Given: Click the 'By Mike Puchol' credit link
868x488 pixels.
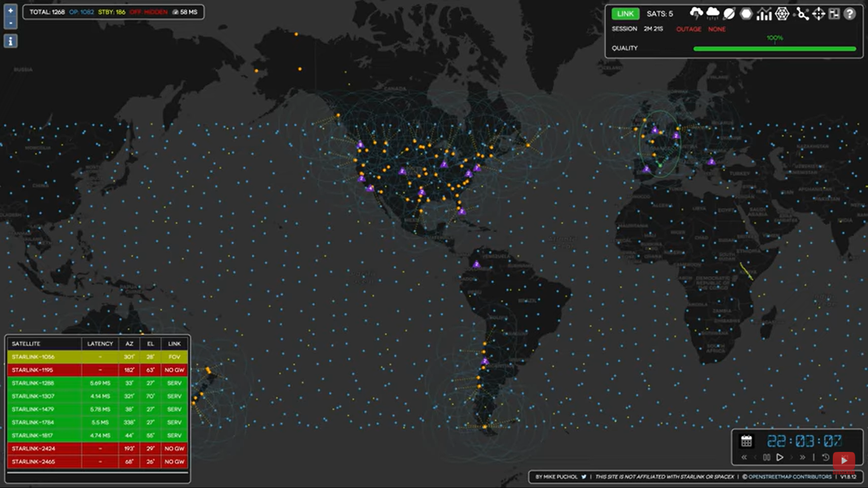Looking at the screenshot, I should tap(557, 477).
